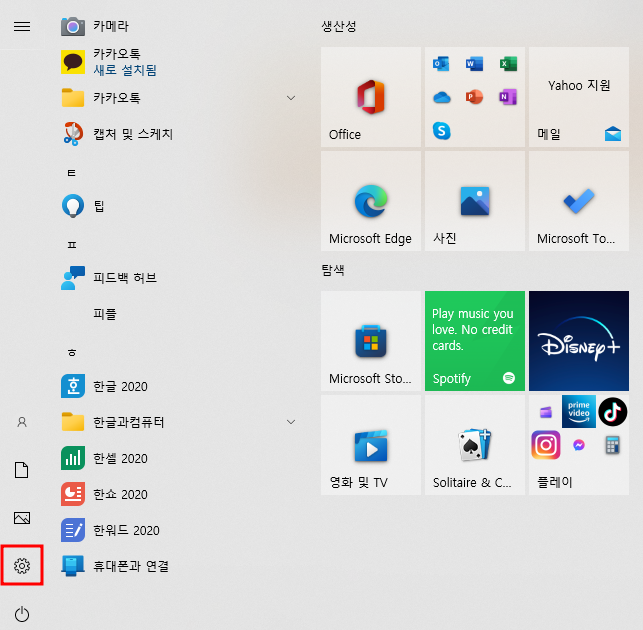Open 영화 및 TV tile
The height and width of the screenshot is (630, 643).
pos(371,445)
